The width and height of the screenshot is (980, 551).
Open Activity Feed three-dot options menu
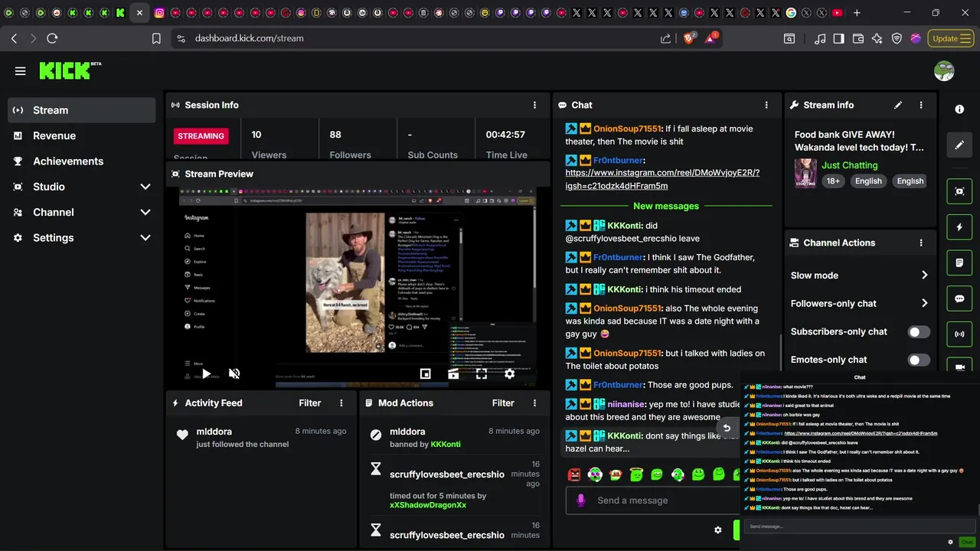click(341, 403)
